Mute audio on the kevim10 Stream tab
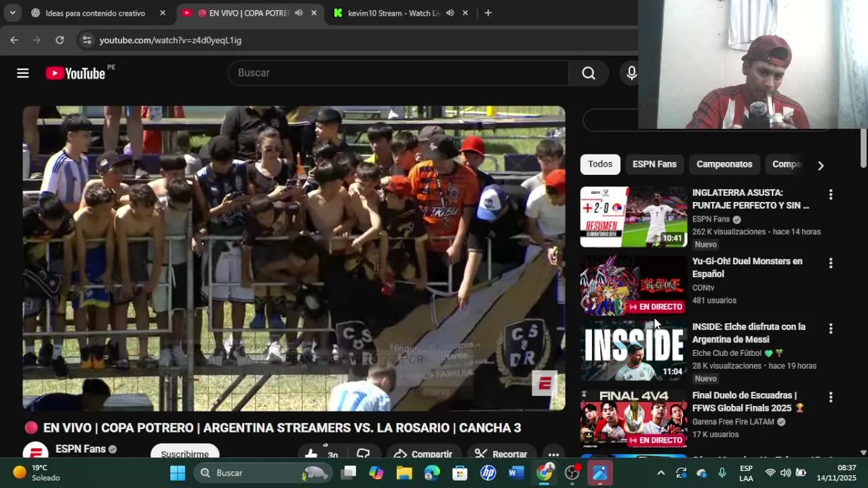Screen dimensions: 868x488 450,13
